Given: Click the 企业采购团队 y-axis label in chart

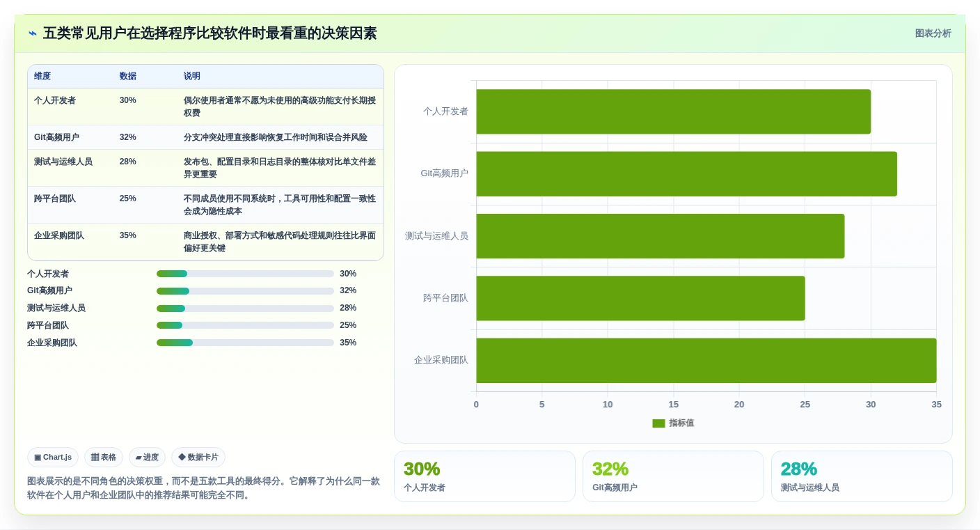Looking at the screenshot, I should tap(441, 360).
